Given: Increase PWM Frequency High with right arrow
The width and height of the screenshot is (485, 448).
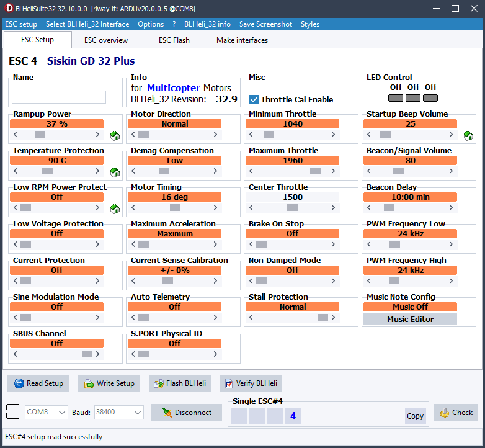Looking at the screenshot, I should [x=451, y=281].
